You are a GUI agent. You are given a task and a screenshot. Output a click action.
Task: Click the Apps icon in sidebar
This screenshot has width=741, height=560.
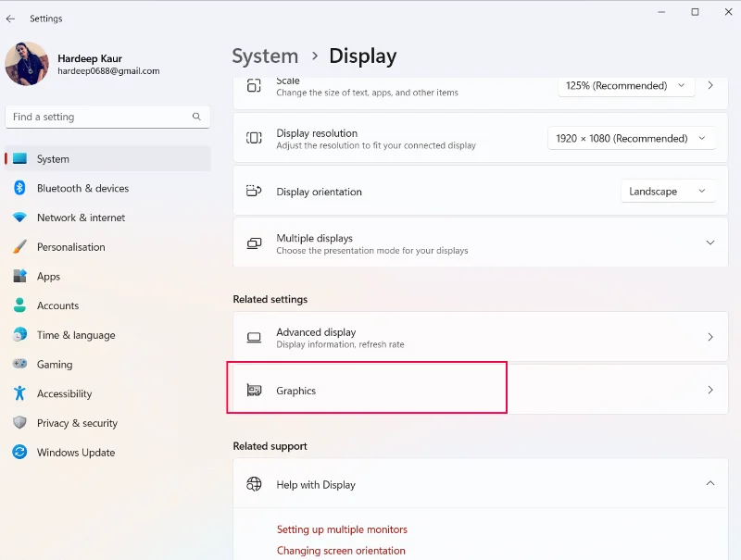[19, 276]
